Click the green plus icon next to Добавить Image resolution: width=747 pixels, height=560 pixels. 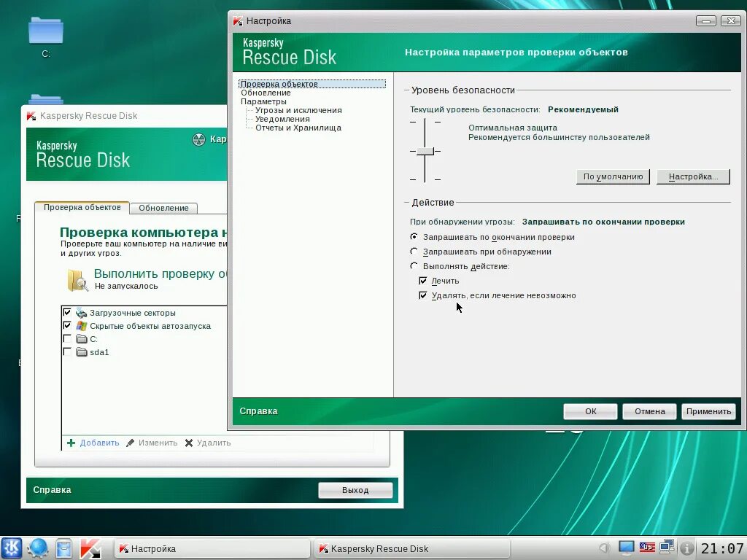point(71,443)
